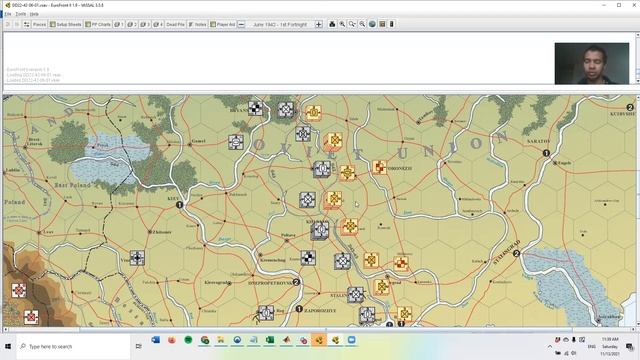Open Excel from the taskbar
The height and width of the screenshot is (360, 640).
pyautogui.click(x=270, y=340)
